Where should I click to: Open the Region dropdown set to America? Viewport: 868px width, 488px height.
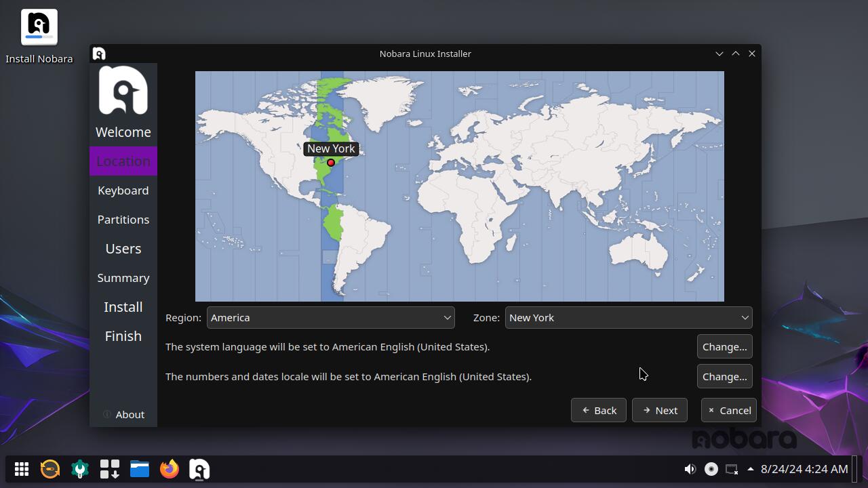(331, 318)
